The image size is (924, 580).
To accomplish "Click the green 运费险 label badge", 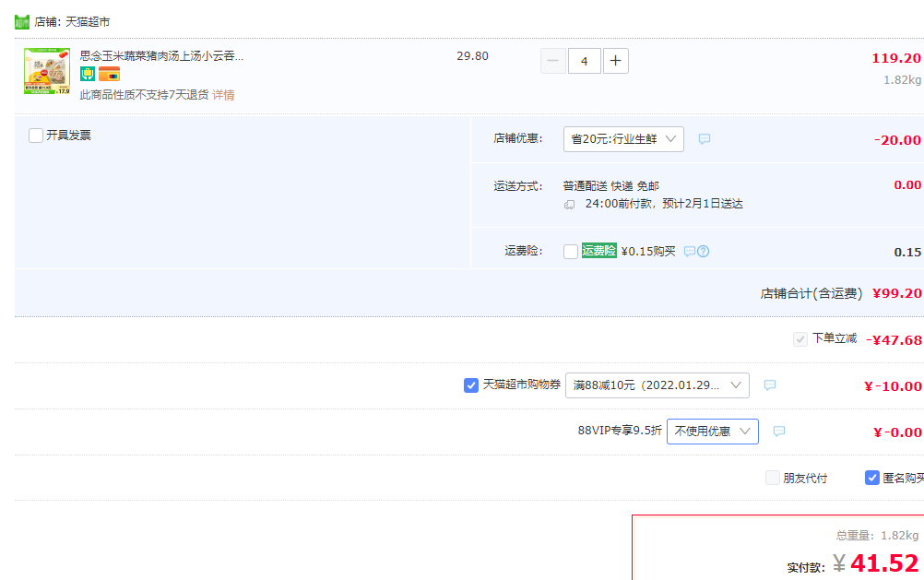I will [598, 251].
